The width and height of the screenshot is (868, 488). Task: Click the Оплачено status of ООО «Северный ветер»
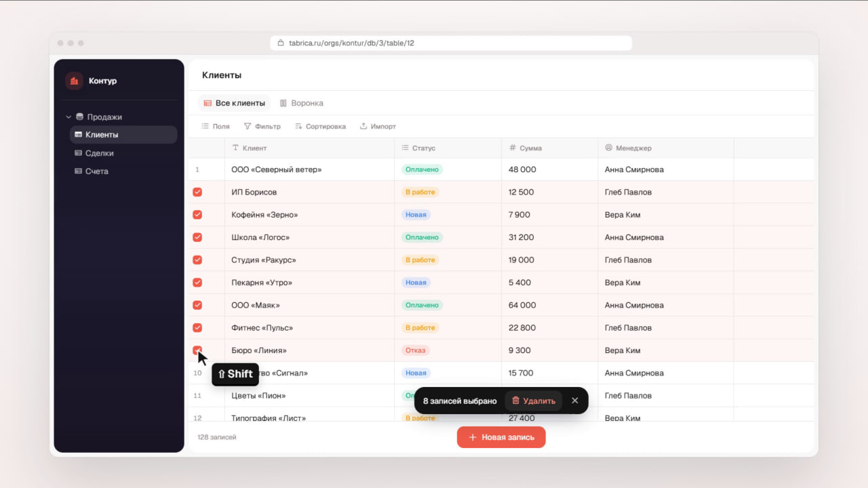click(x=422, y=169)
